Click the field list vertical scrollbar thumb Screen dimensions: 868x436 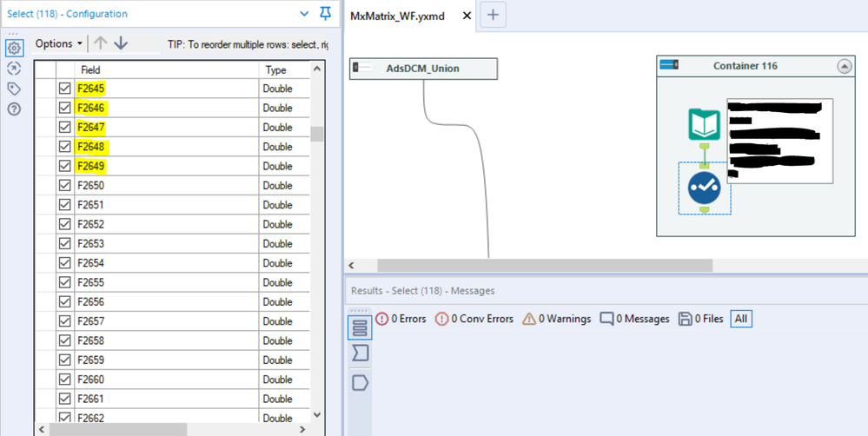(x=316, y=135)
